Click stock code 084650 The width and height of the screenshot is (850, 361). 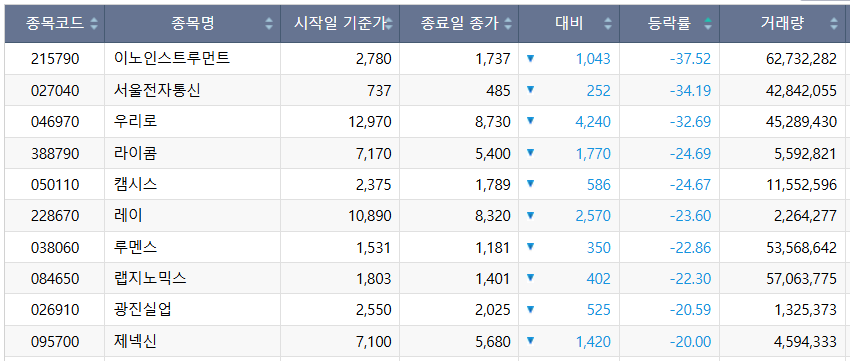click(55, 279)
